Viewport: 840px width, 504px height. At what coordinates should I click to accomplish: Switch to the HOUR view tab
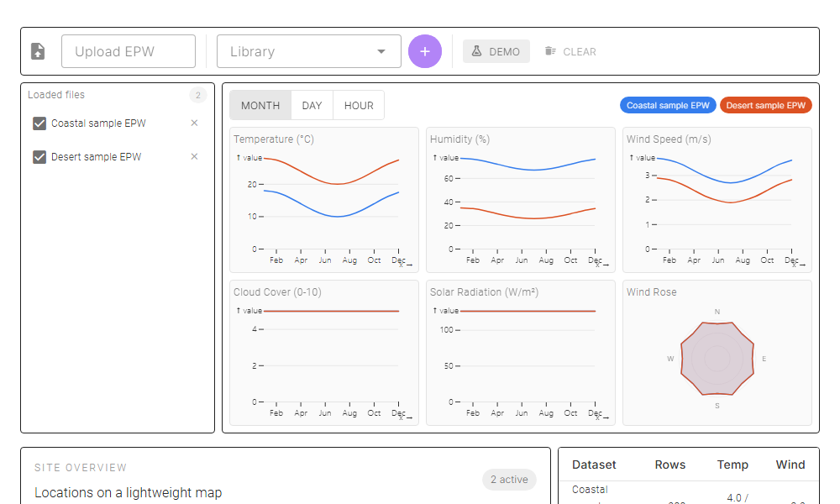[359, 106]
